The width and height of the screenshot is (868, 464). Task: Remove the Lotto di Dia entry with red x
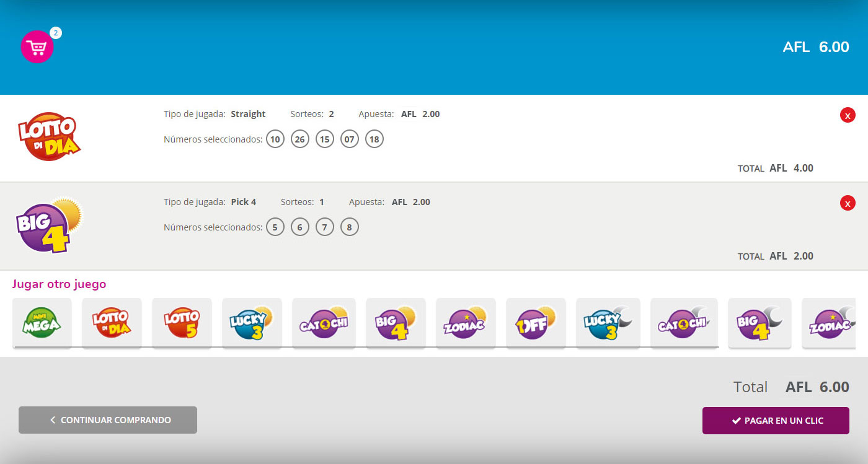[x=848, y=115]
